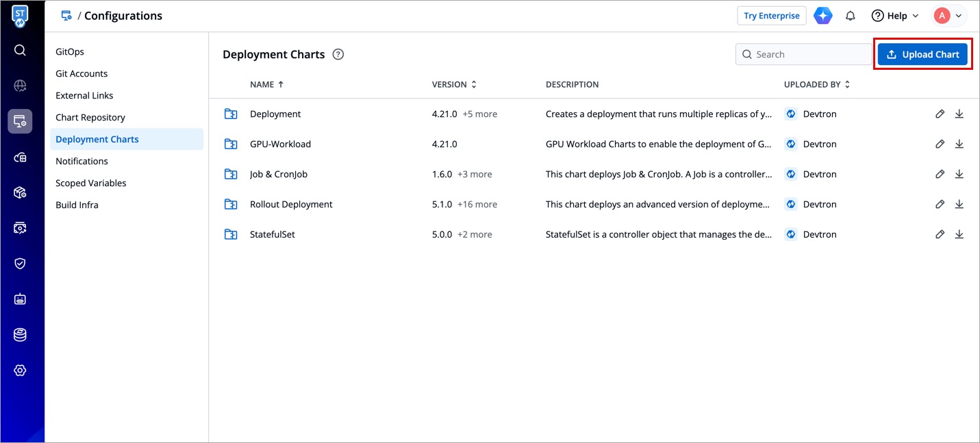This screenshot has height=443, width=980.
Task: Open GitOps configuration page
Action: click(x=70, y=52)
